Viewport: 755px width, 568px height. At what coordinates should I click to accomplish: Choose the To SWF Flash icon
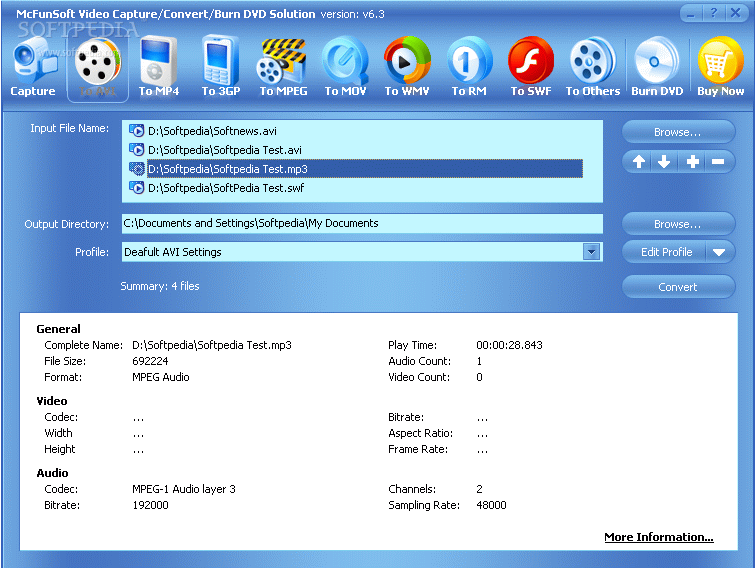[x=531, y=67]
